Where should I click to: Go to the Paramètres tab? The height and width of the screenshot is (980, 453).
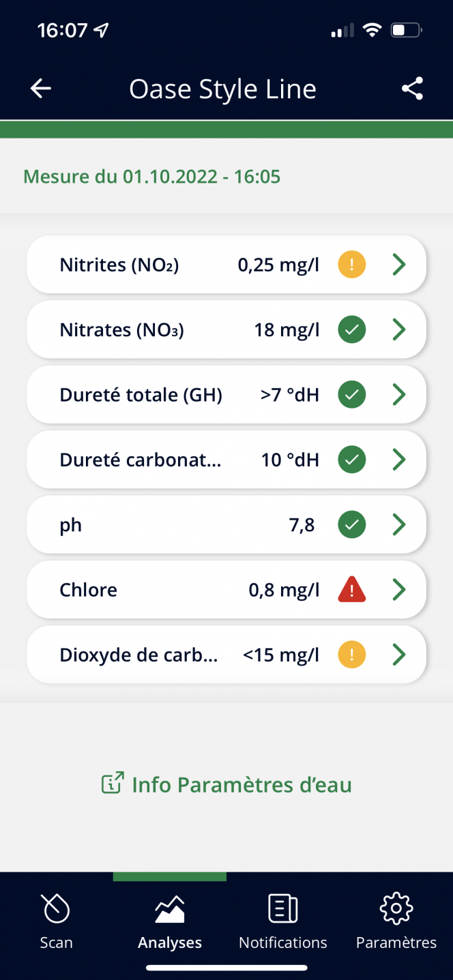(396, 922)
